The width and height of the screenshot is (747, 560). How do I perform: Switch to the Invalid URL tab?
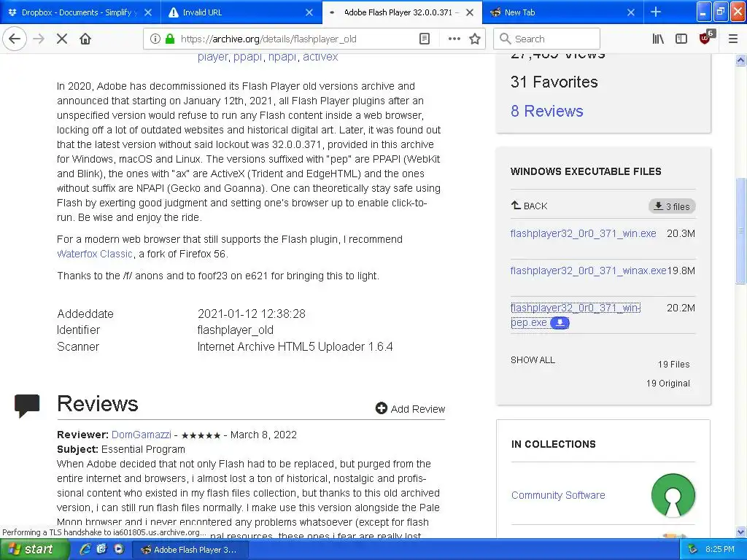239,12
